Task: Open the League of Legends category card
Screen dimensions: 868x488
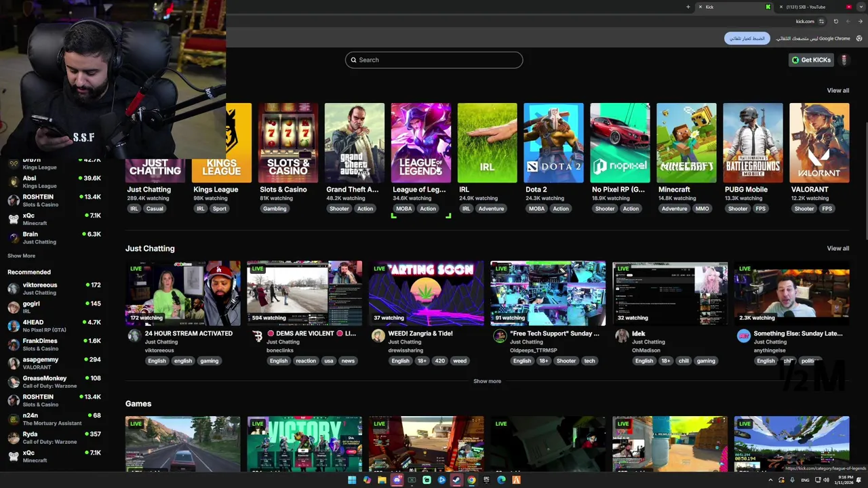Action: (420, 143)
